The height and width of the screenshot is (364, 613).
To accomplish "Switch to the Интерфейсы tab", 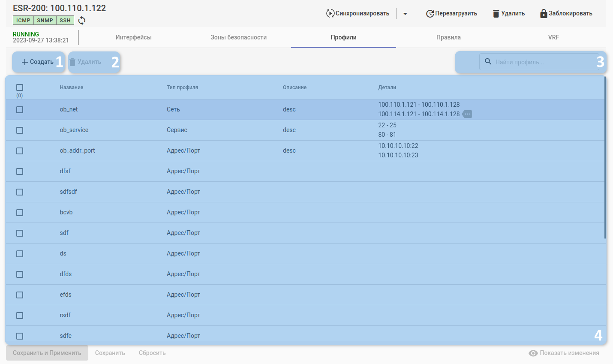I will (133, 37).
